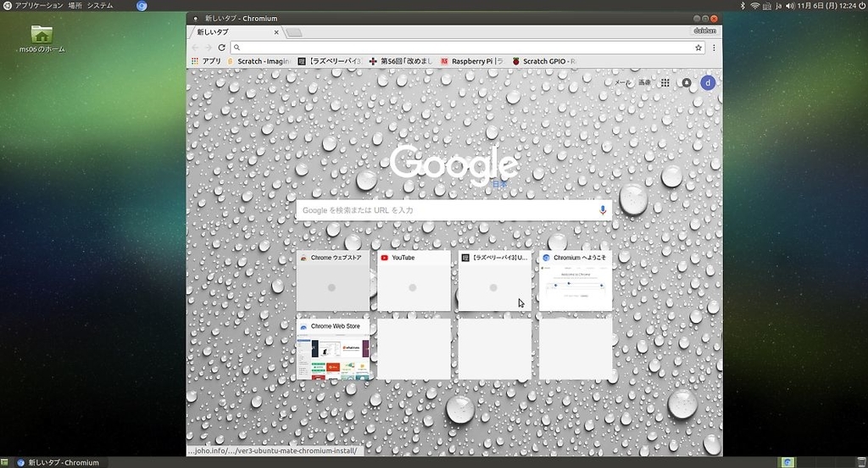This screenshot has width=868, height=468.
Task: Open the アプリ apps shortcut in bookmarks bar
Action: tap(206, 61)
